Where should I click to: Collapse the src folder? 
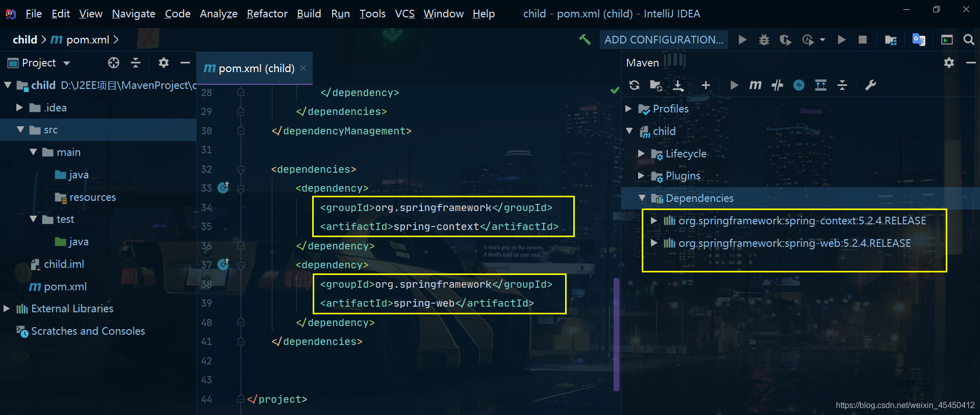[20, 130]
